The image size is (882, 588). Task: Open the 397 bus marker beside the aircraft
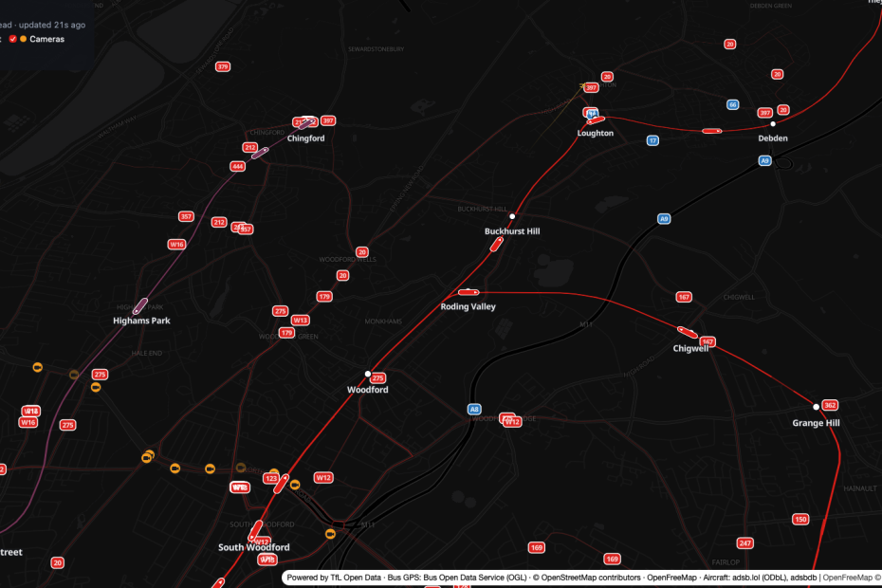(x=591, y=87)
